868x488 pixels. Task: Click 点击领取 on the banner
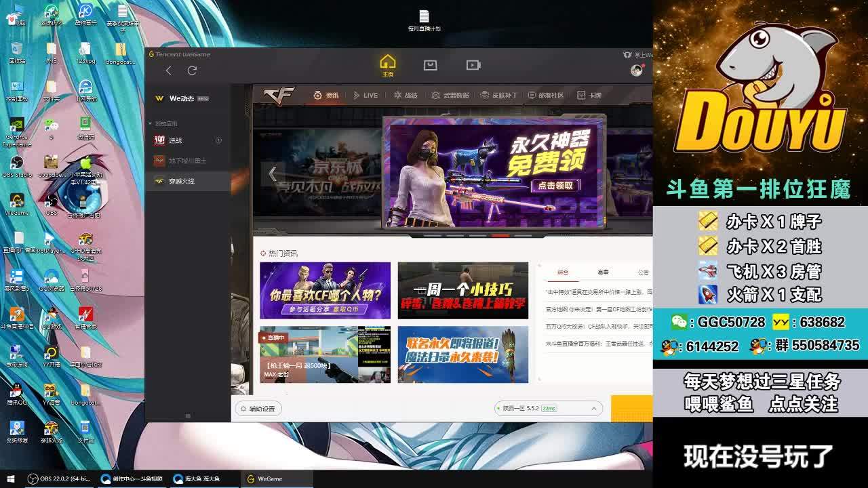pos(555,185)
